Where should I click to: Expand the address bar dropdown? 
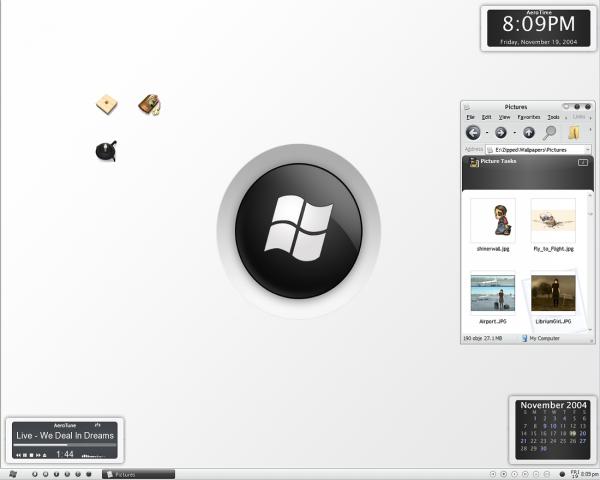pyautogui.click(x=588, y=150)
